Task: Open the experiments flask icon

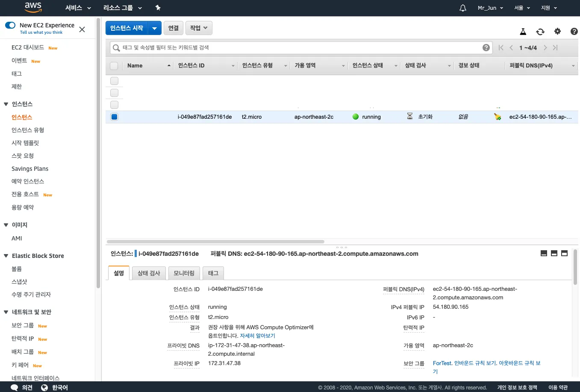Action: (523, 32)
